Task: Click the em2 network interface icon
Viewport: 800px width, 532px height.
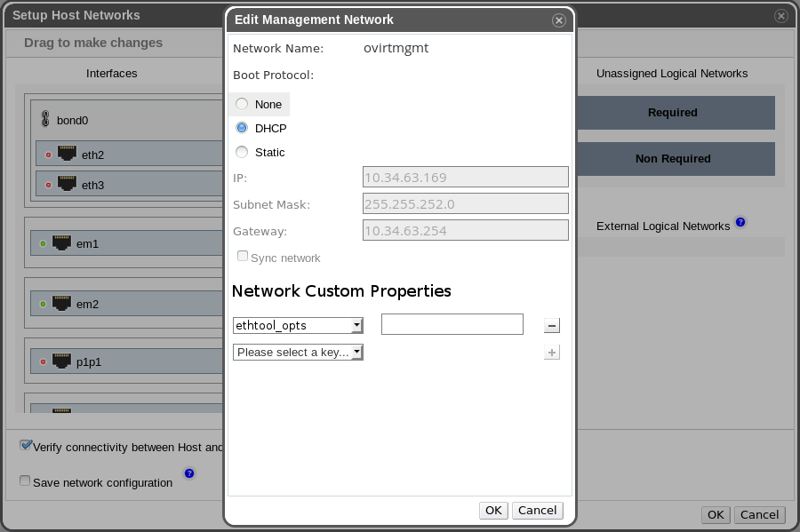Action: 61,303
